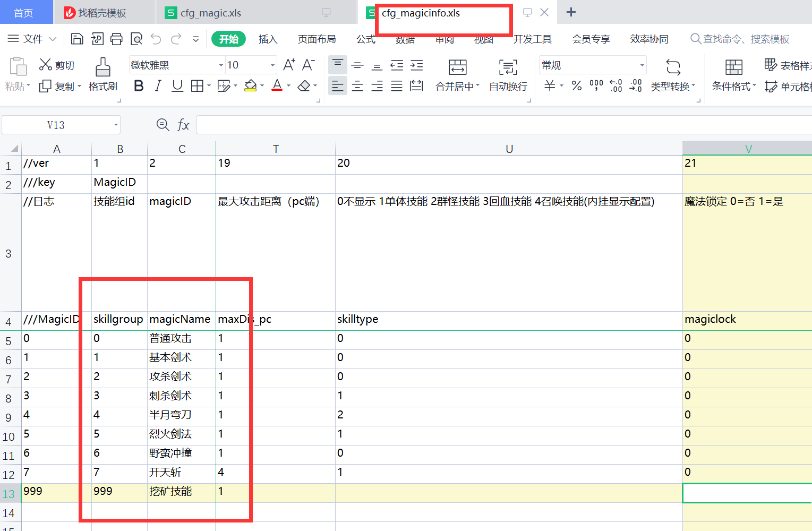The width and height of the screenshot is (812, 531).
Task: Open Print Preview icon
Action: 136,39
